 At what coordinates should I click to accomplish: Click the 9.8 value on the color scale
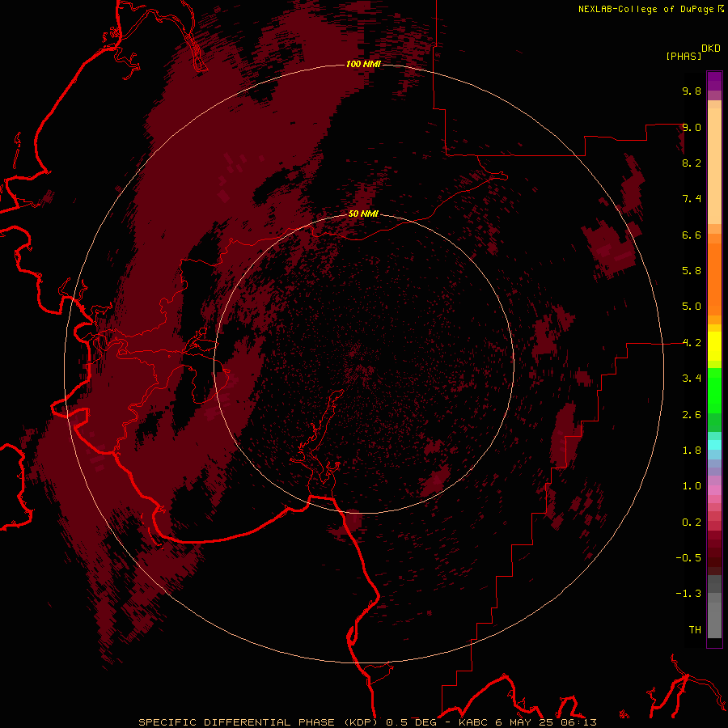[x=692, y=91]
